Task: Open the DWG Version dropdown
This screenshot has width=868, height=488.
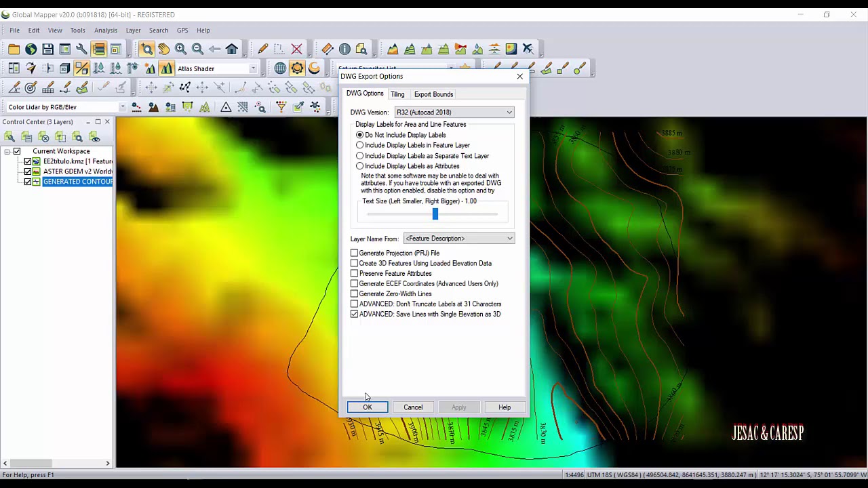Action: [454, 113]
